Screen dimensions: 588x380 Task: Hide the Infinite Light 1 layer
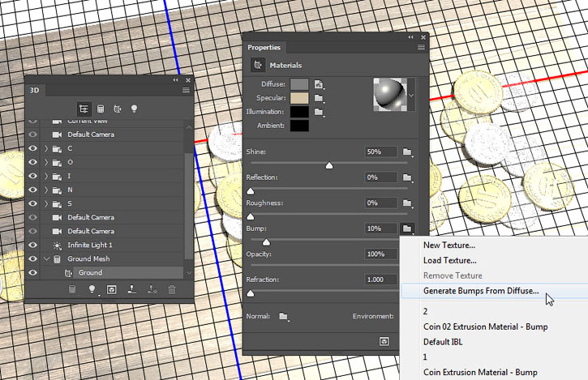pos(33,245)
